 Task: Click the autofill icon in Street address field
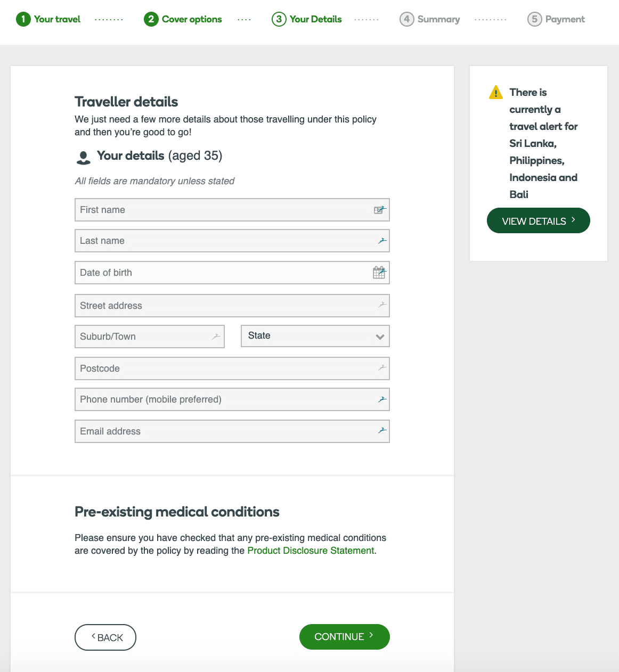pos(382,305)
